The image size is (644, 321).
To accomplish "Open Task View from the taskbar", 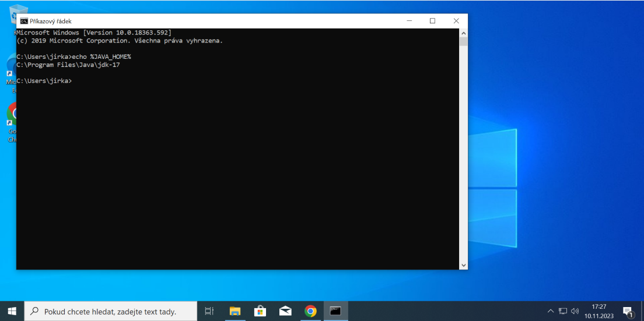I will tap(209, 311).
